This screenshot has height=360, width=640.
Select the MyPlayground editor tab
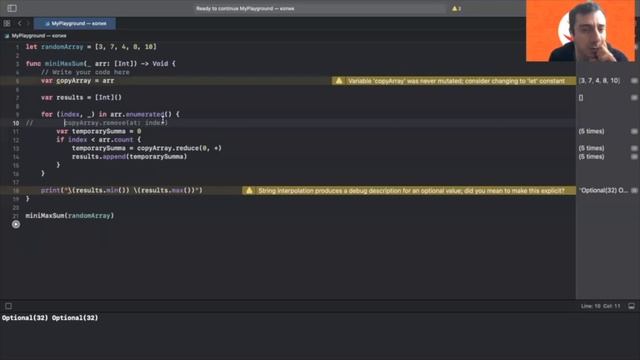75,23
